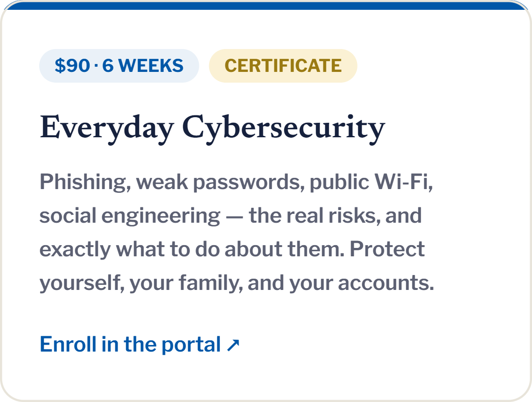532x402 pixels.
Task: Click the $90 price text
Action: 72,66
